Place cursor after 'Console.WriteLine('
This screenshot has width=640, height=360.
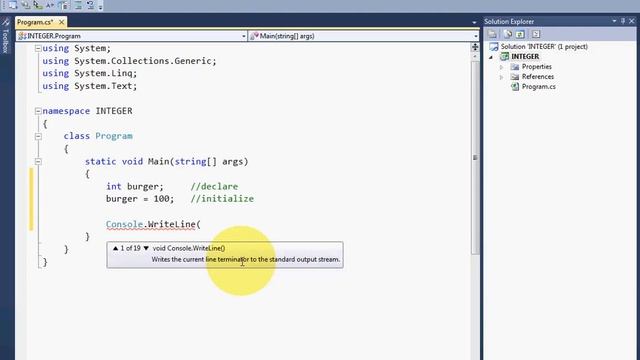pos(201,224)
